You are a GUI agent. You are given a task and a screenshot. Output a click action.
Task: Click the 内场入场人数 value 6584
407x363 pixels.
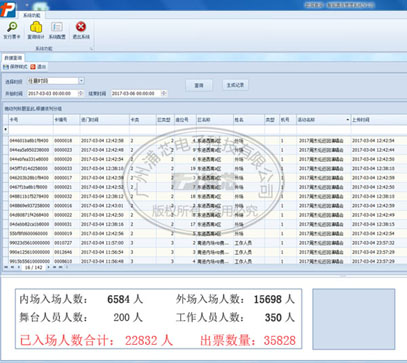[x=118, y=299]
